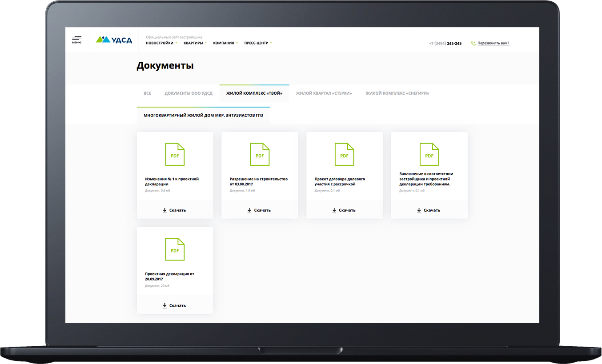602x364 pixels.
Task: Open Изменения № 1 к проектной декларации title
Action: click(172, 181)
